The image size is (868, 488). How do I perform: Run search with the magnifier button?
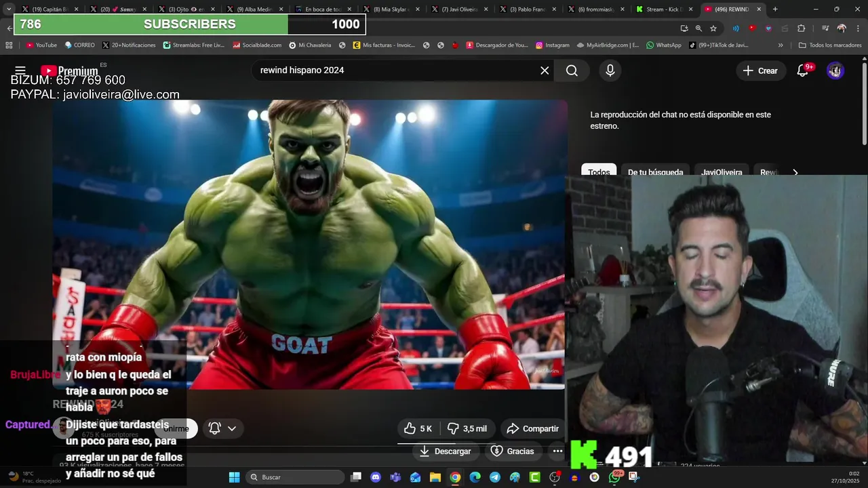click(x=572, y=70)
